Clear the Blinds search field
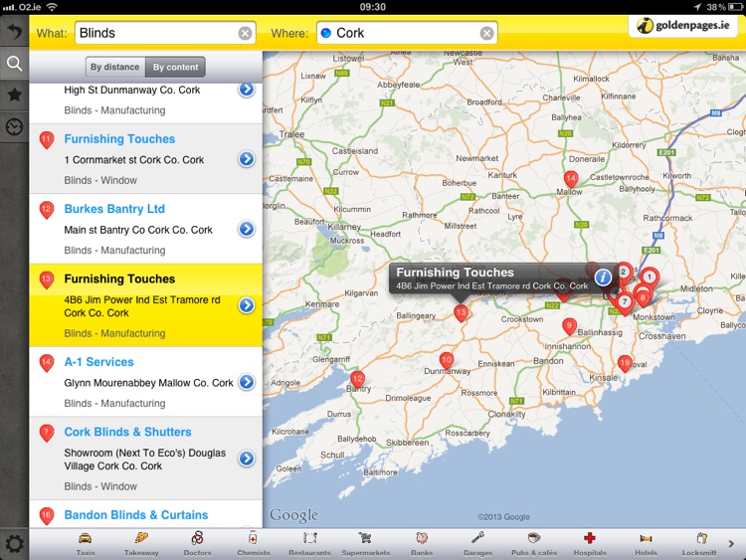Screen dimensions: 746x560 click(245, 33)
